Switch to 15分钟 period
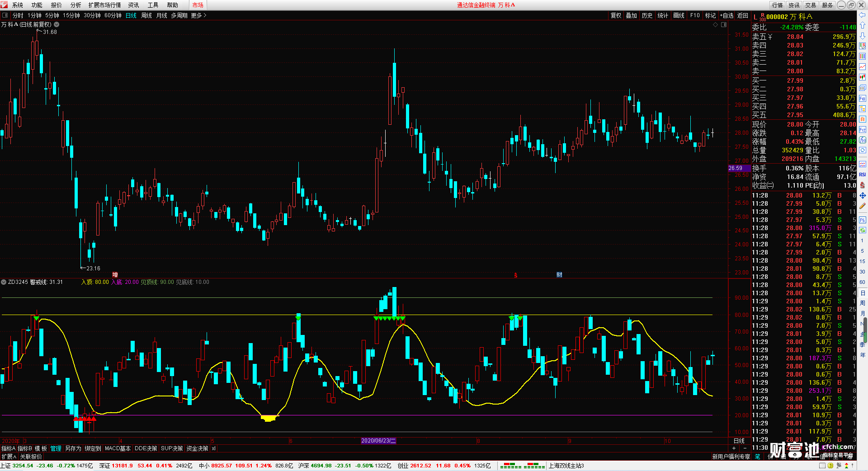The height and width of the screenshot is (471, 868). click(x=71, y=15)
